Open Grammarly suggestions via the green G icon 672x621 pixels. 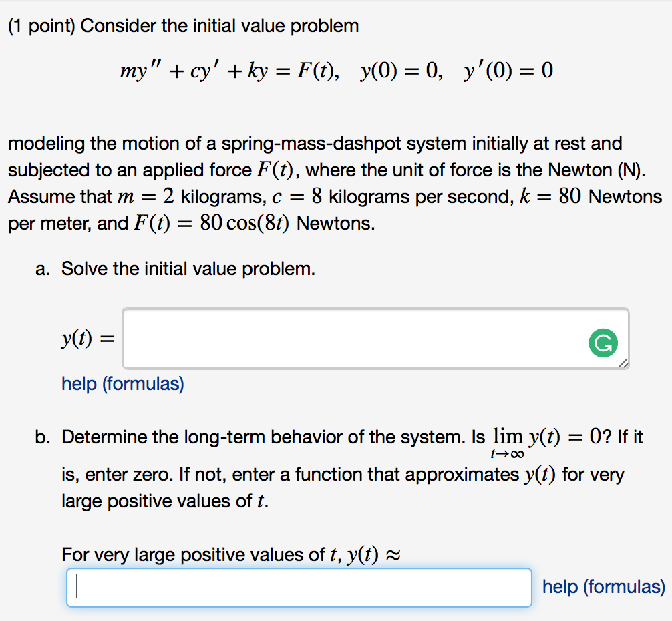[602, 343]
